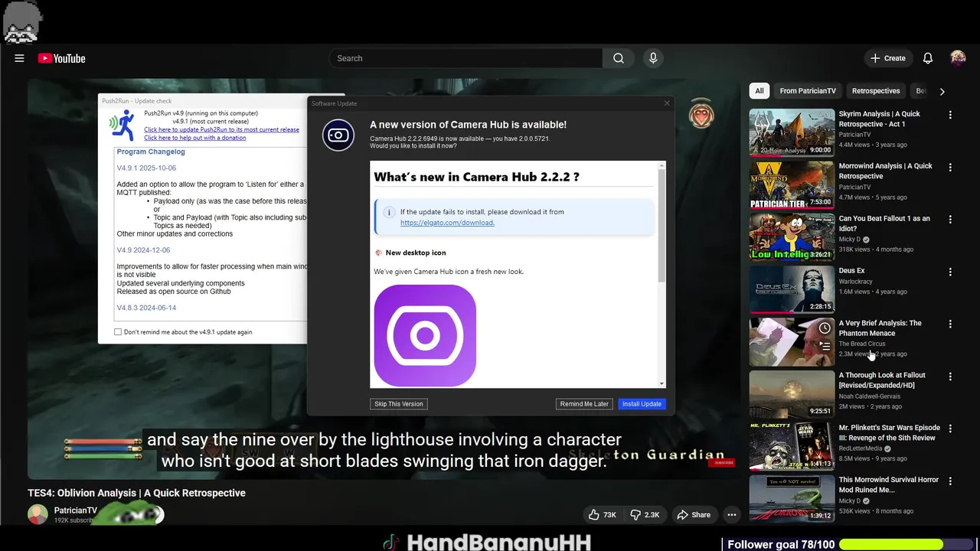Open options for Thorough Look at Fallout video
Image resolution: width=980 pixels, height=551 pixels.
[950, 377]
